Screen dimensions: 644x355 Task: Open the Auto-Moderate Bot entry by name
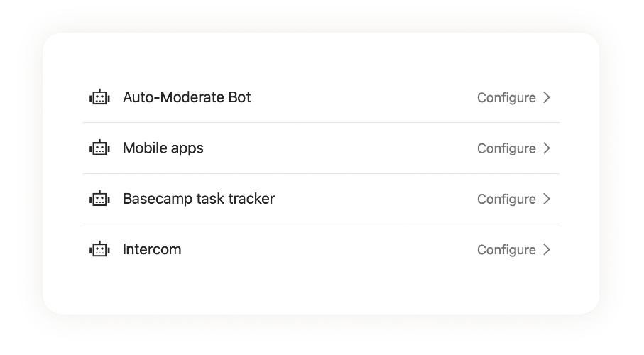tap(187, 97)
